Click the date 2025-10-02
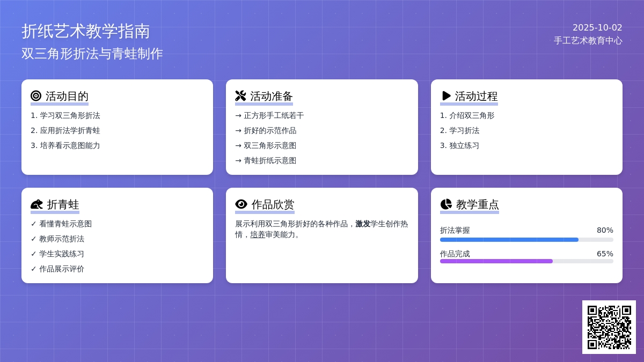This screenshot has height=362, width=644. click(x=597, y=28)
